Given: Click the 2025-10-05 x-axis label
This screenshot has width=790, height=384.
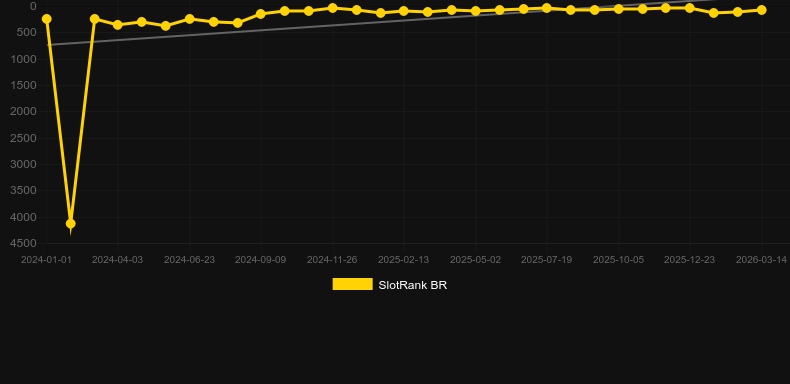Looking at the screenshot, I should [618, 260].
